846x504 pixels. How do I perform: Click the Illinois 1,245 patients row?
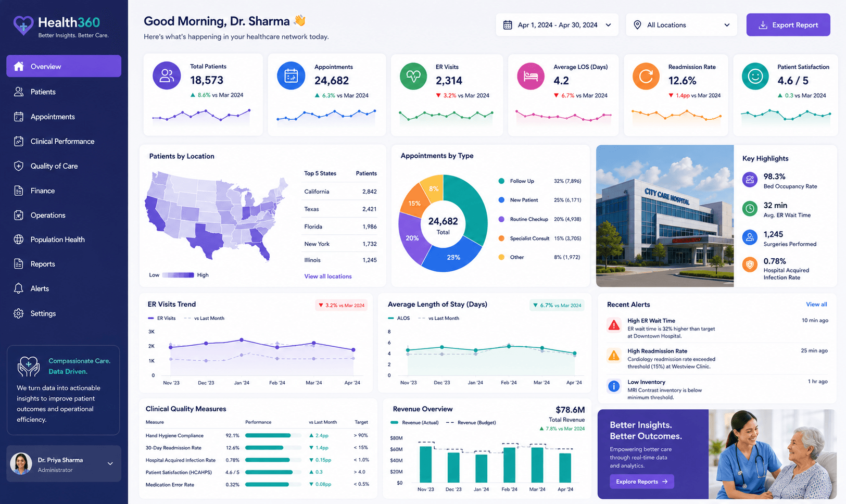click(x=340, y=260)
